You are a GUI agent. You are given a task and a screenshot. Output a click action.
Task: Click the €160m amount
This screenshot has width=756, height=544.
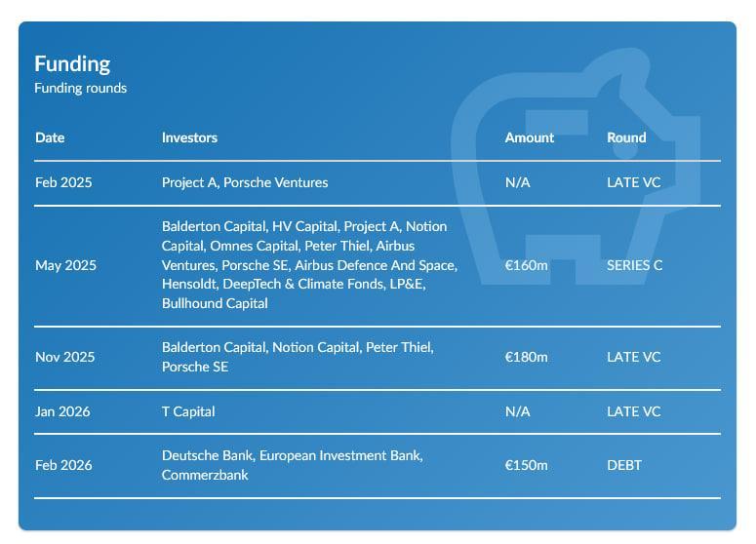526,265
